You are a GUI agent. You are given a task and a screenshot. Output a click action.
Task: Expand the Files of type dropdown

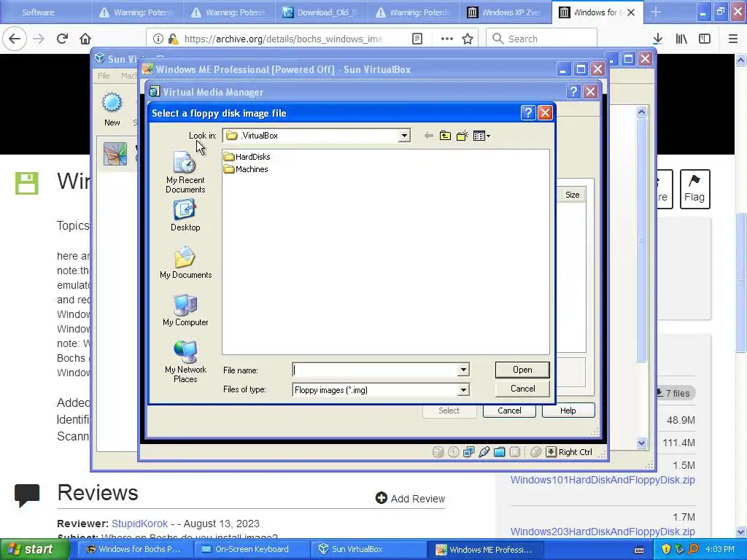[463, 390]
